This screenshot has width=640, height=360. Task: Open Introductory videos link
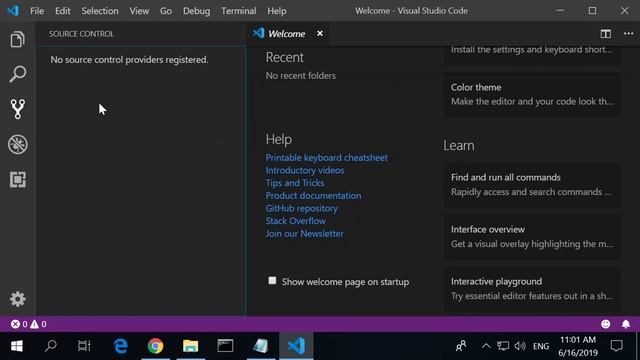click(305, 170)
